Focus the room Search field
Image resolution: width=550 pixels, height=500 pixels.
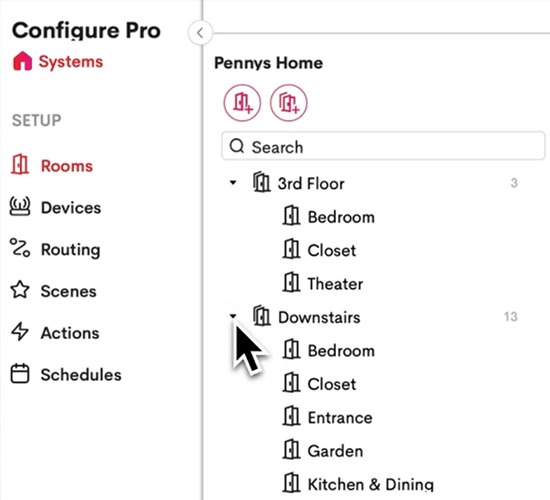(x=383, y=146)
